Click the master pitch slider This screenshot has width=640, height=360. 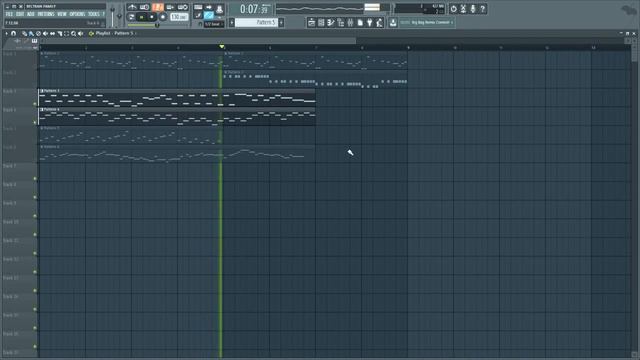pyautogui.click(x=119, y=16)
